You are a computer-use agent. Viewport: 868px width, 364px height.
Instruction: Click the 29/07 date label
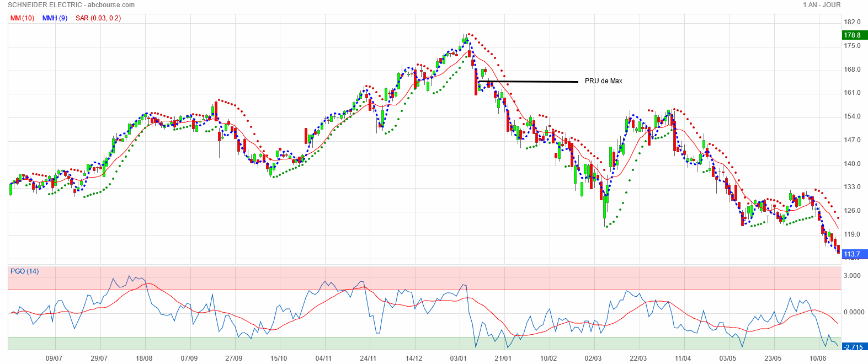pos(99,358)
